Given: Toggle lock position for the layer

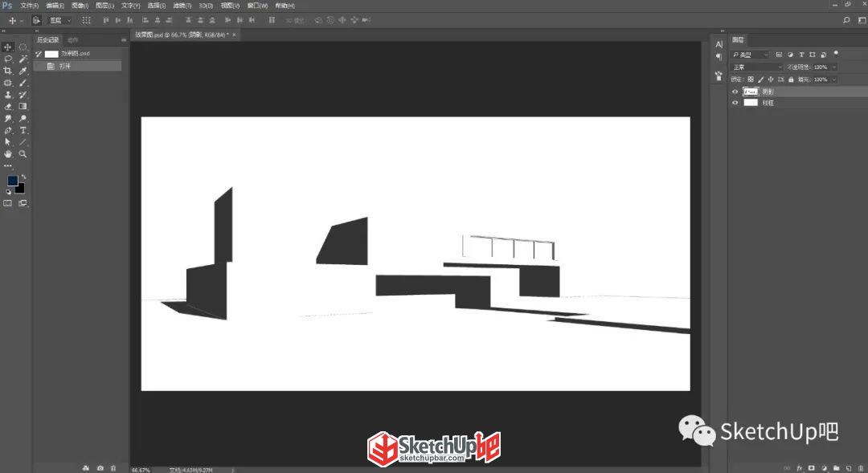Looking at the screenshot, I should (771, 80).
